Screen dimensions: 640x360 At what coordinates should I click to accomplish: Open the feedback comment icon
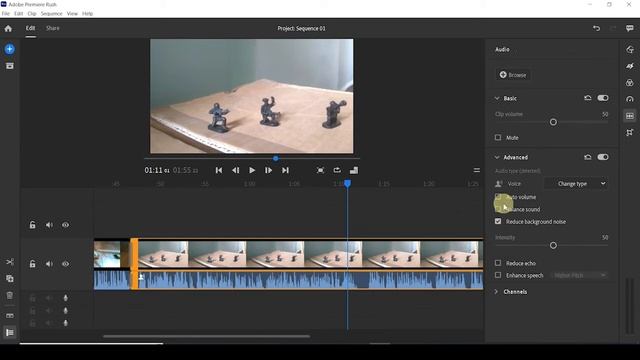629,28
